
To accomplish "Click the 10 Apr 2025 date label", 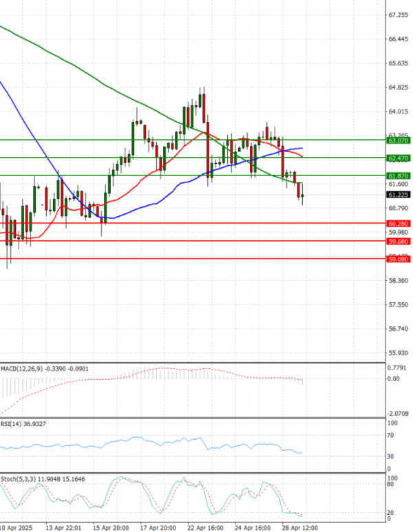I will [x=15, y=527].
